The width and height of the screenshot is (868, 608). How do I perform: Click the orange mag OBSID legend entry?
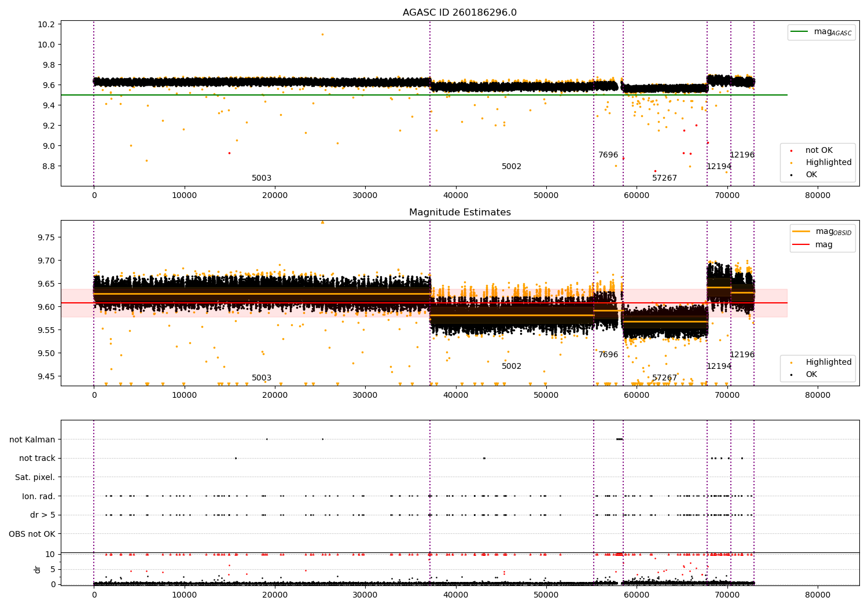point(822,232)
